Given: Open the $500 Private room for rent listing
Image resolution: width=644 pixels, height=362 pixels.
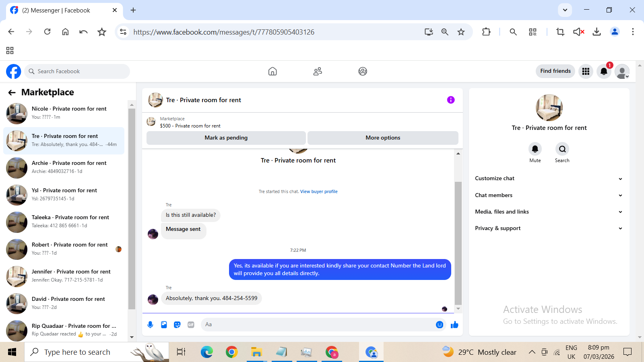Looking at the screenshot, I should (x=190, y=126).
